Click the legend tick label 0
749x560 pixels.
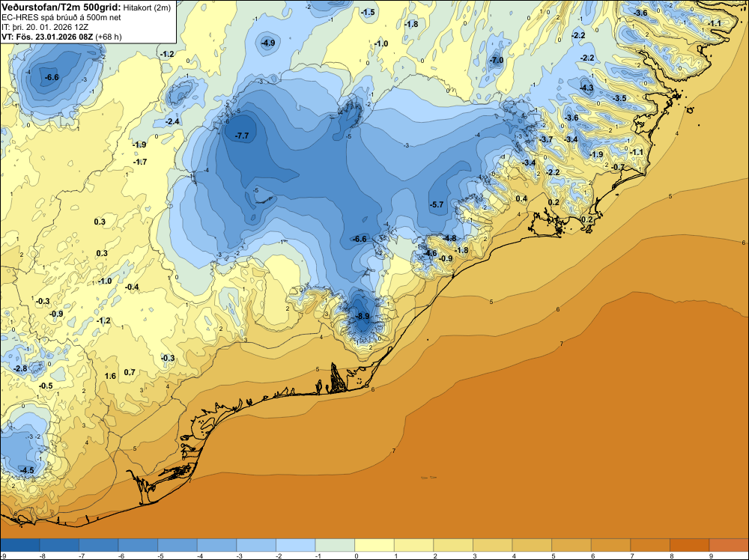(357, 556)
